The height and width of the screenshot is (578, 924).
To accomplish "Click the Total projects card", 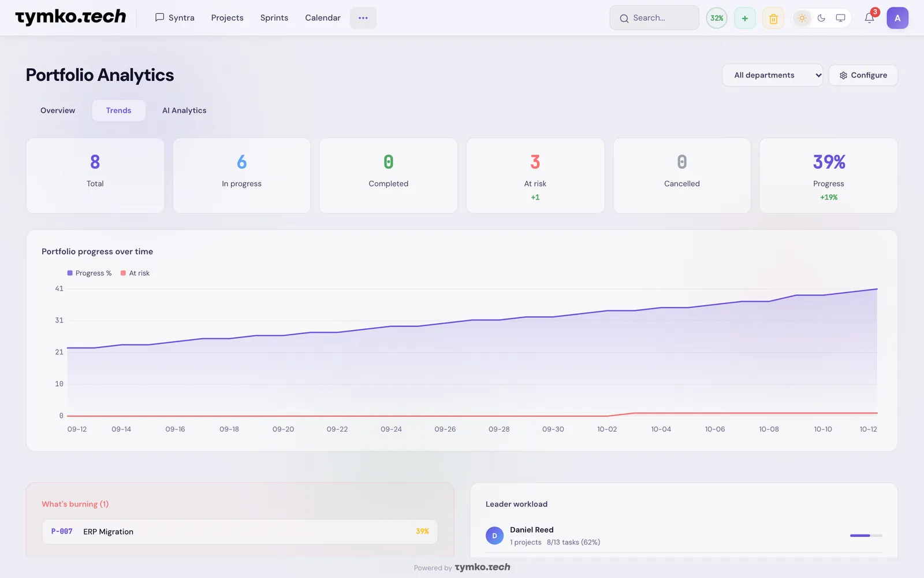I will (95, 176).
